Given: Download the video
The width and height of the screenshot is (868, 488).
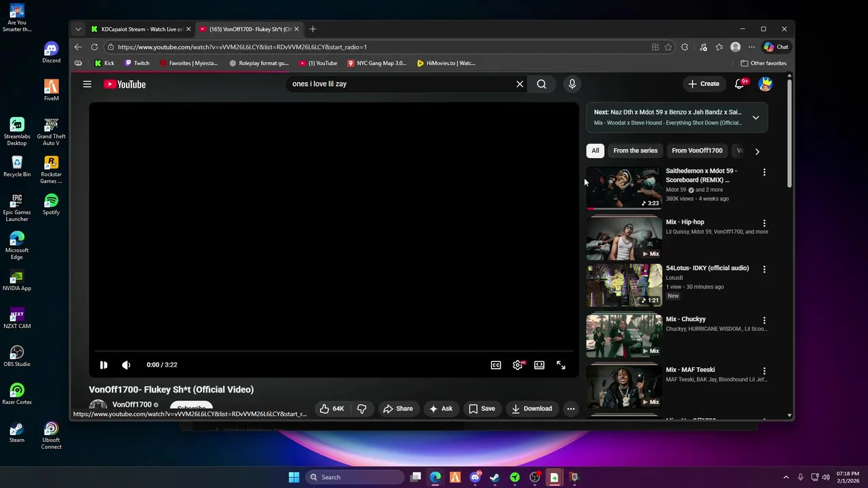Looking at the screenshot, I should (x=532, y=409).
